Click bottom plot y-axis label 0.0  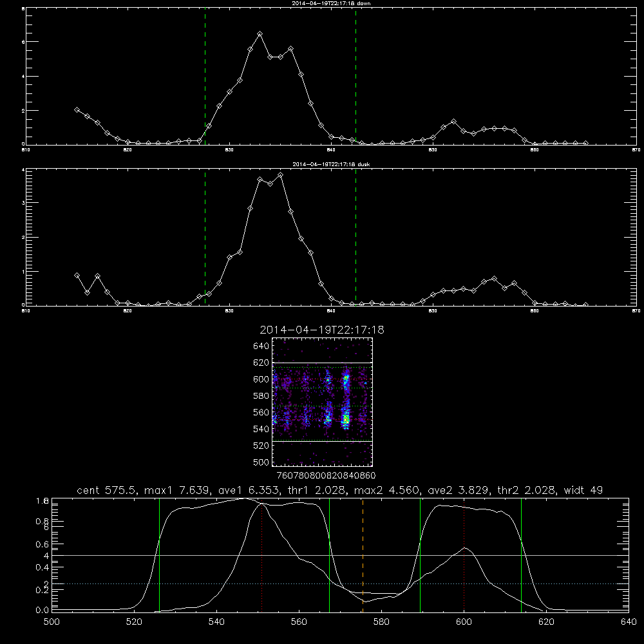point(43,611)
